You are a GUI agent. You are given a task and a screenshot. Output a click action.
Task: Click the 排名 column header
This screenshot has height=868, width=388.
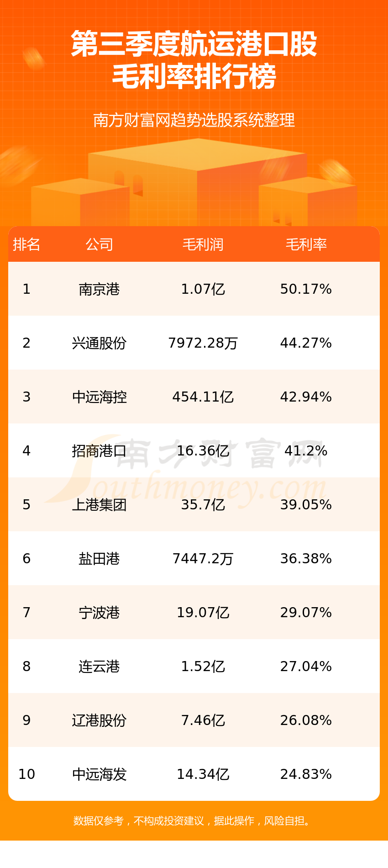26,244
